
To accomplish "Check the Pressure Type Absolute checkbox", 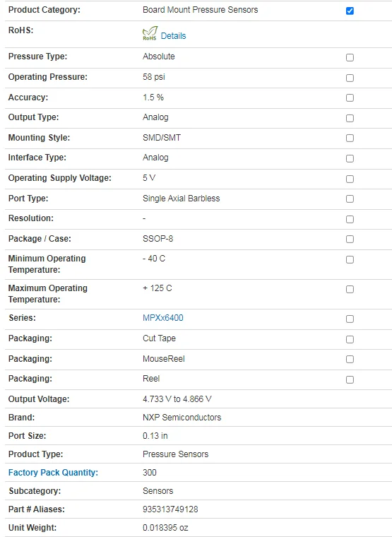I will pyautogui.click(x=350, y=57).
